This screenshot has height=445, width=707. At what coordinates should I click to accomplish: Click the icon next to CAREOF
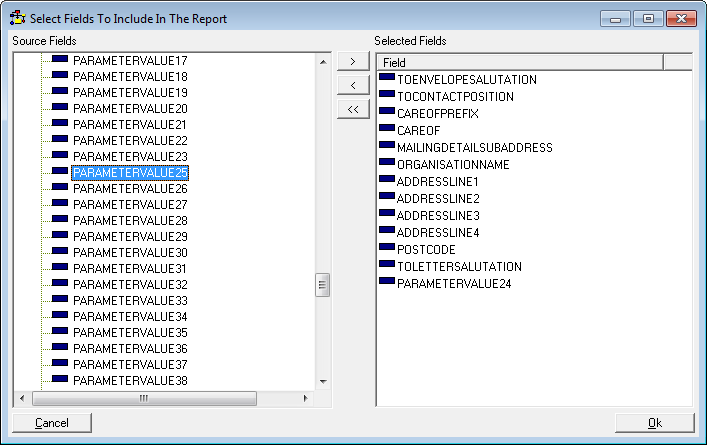point(387,128)
